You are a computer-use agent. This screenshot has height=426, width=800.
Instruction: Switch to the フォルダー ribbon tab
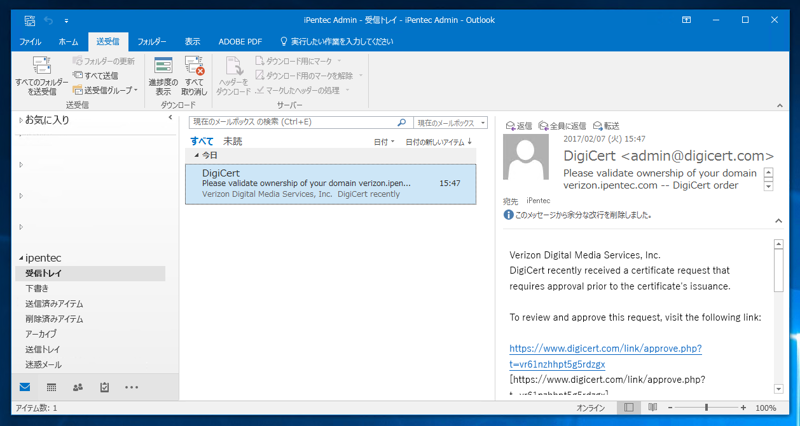[152, 42]
